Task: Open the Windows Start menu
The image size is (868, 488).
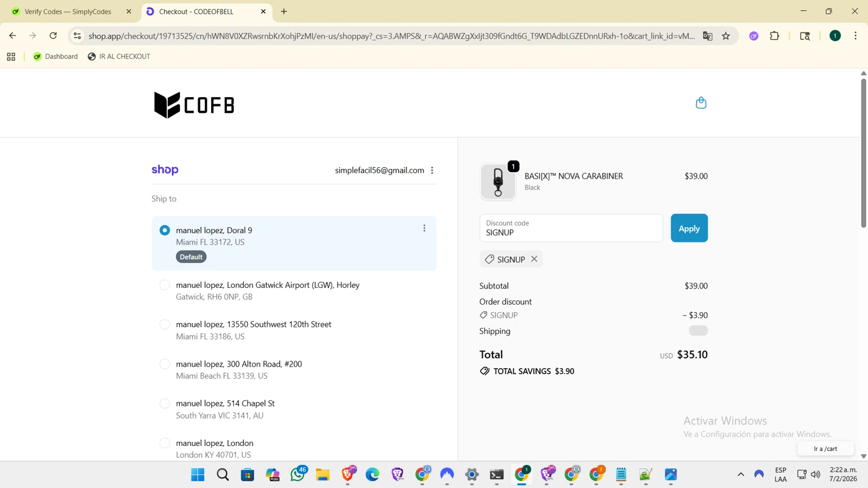Action: 198,475
